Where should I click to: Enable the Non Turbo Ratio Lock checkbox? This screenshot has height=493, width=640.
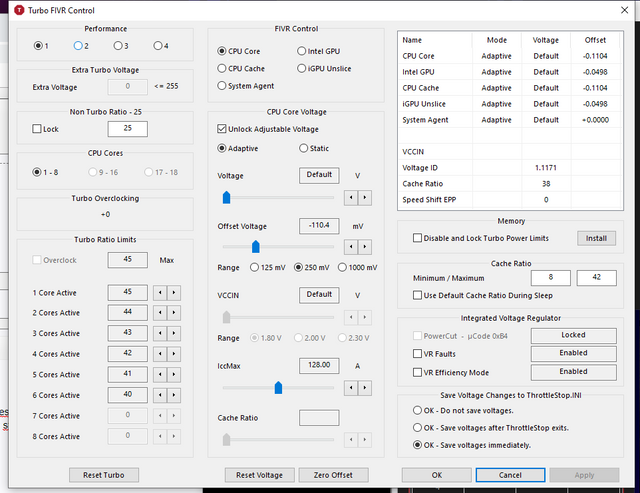coord(38,130)
